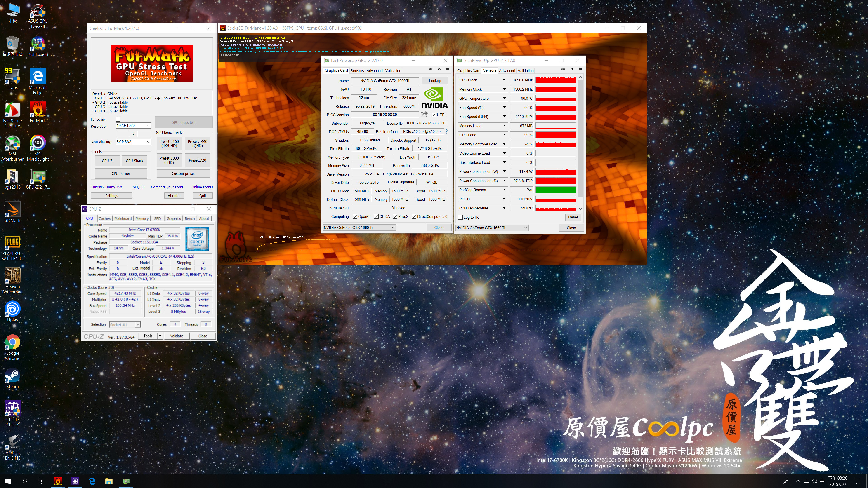Open GPU selector dropdown in GPU-Z Graphics Card window

tap(359, 228)
